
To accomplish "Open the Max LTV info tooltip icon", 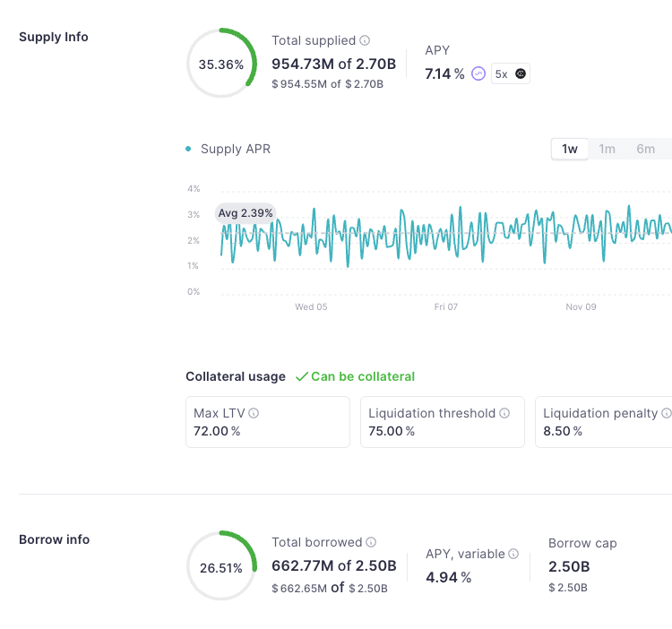I will 254,413.
